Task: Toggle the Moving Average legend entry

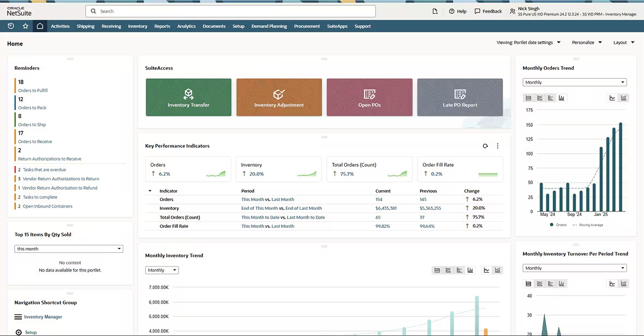Action: [592, 224]
